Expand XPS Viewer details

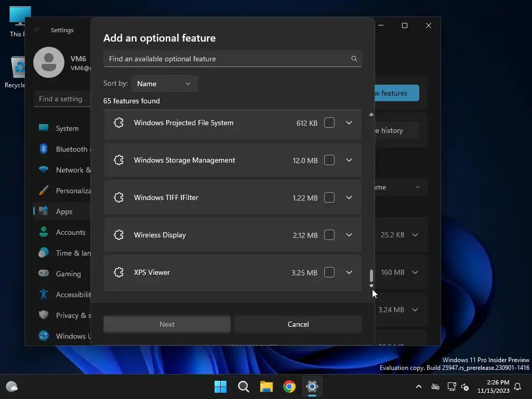349,272
